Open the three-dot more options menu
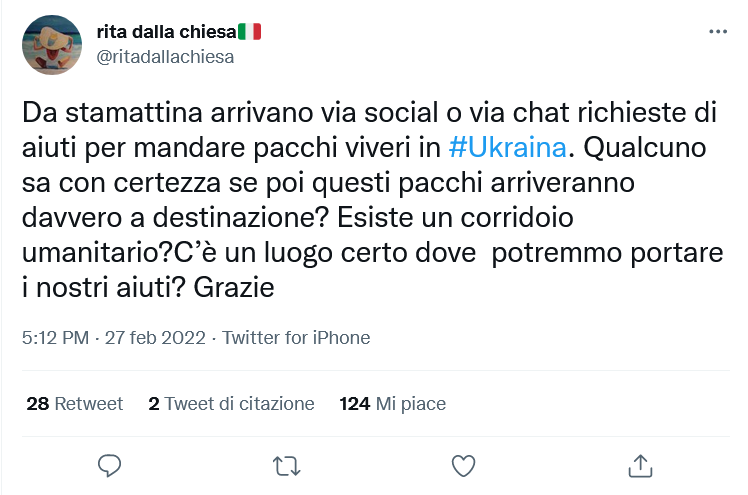The image size is (748, 495). (718, 32)
